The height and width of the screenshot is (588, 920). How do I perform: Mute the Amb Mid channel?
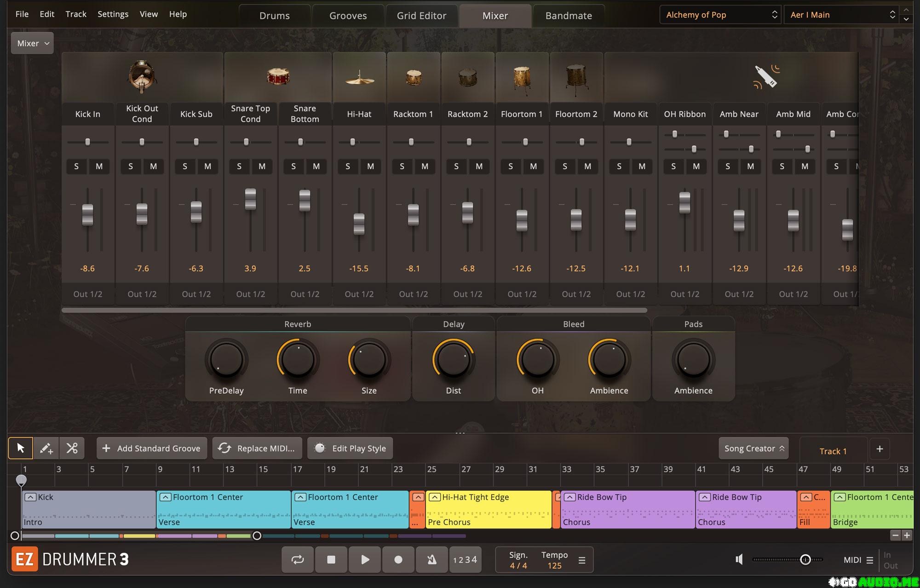pos(805,167)
